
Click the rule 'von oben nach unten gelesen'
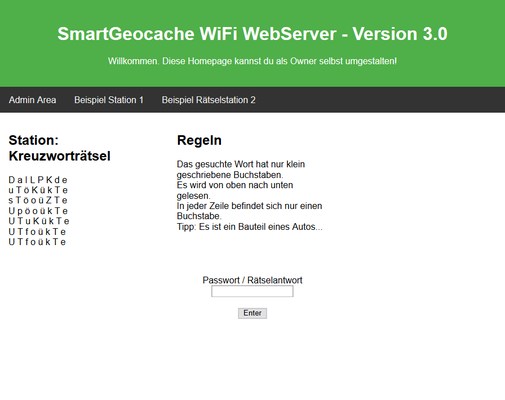[x=235, y=190]
